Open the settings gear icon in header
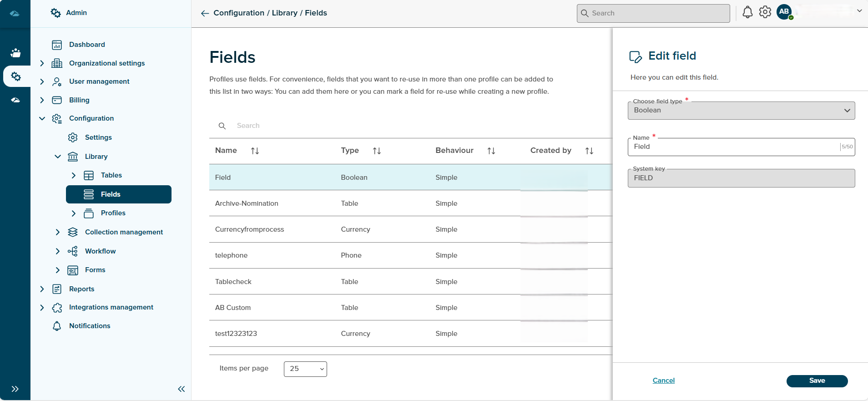This screenshot has height=401, width=868. tap(765, 12)
